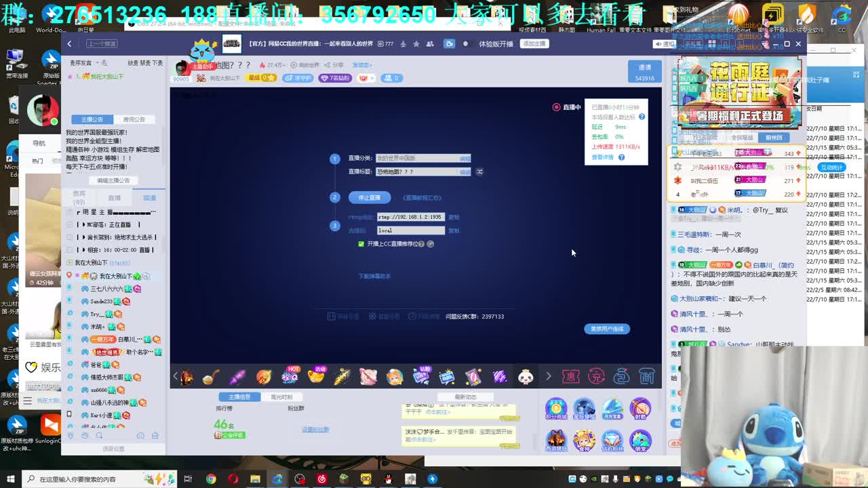
Task: Toggle the 通知 sound notification button
Action: [665, 44]
